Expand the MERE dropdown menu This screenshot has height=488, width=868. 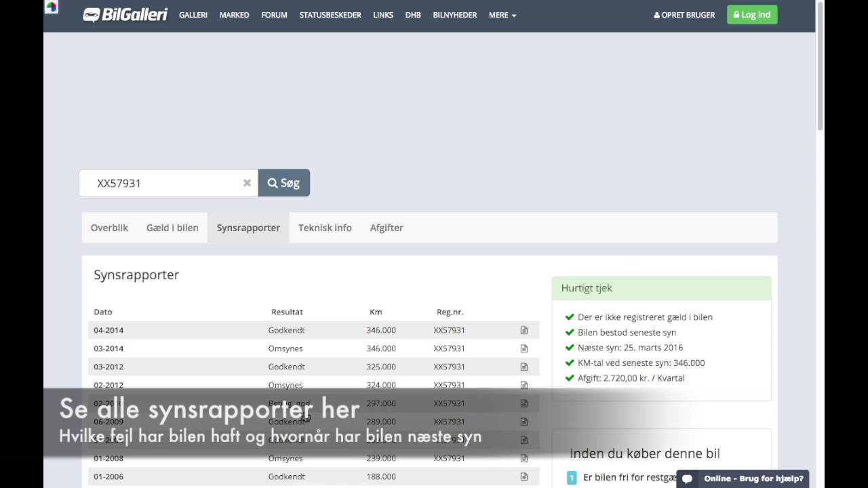502,15
